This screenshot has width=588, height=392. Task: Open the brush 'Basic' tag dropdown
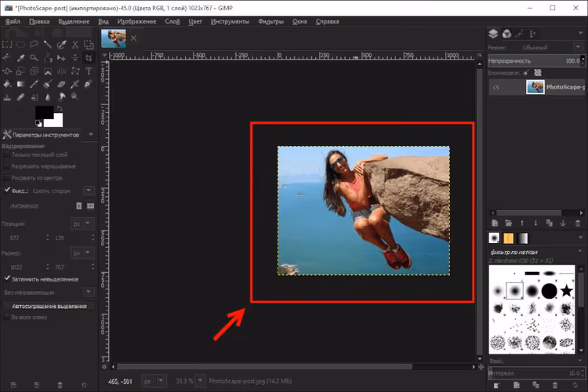pos(580,361)
